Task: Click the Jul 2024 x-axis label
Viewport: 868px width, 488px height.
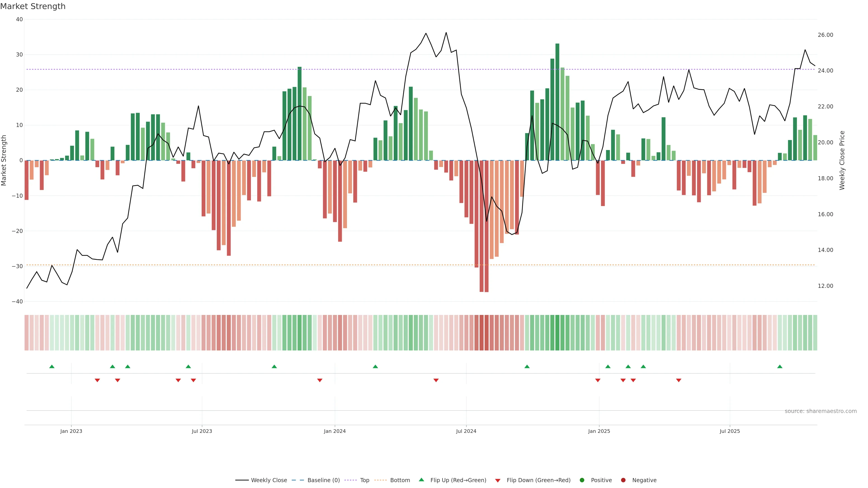Action: pos(466,431)
